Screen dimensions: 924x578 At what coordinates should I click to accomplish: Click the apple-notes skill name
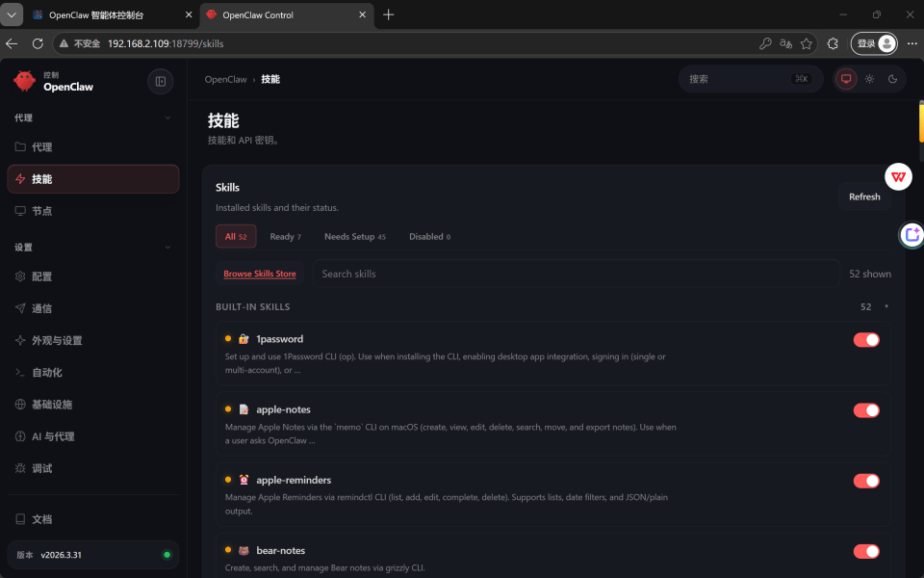283,409
